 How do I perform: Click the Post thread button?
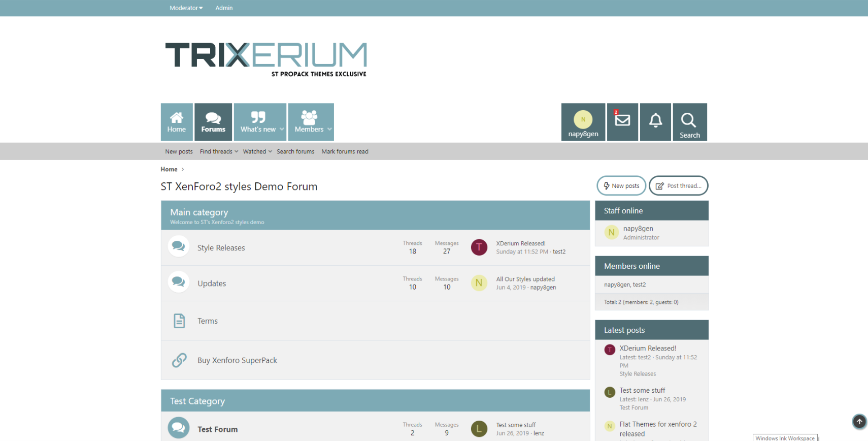click(678, 185)
